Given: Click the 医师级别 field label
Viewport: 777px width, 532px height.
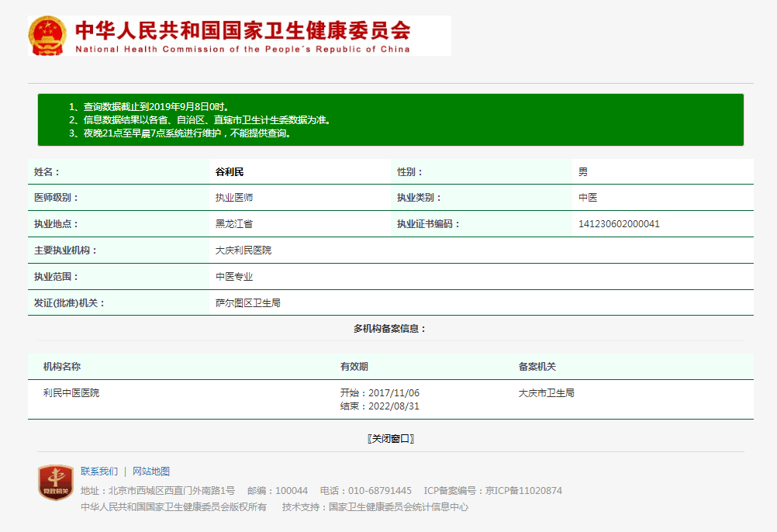Looking at the screenshot, I should 57,198.
